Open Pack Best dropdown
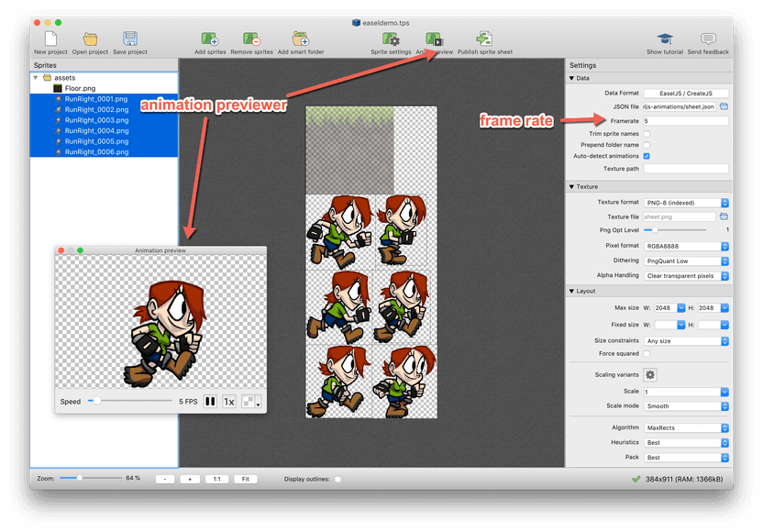Viewport: 763px width, 532px height. click(x=686, y=458)
